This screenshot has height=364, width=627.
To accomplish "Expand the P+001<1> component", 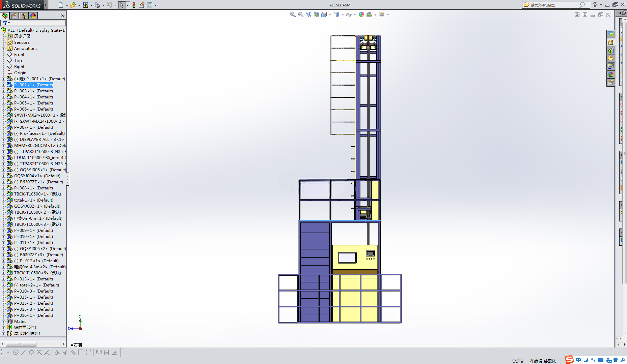I will pos(3,79).
